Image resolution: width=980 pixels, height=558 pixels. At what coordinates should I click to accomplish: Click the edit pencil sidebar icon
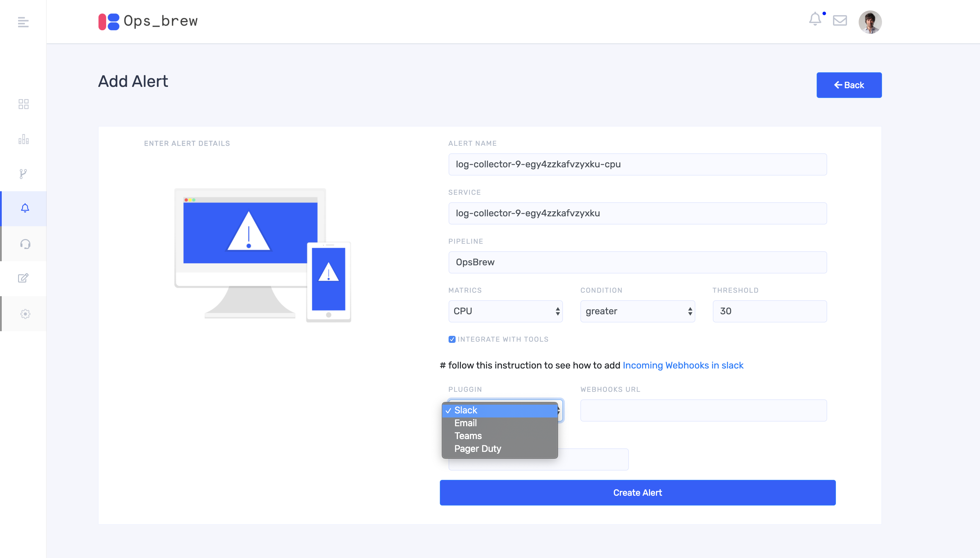tap(23, 278)
